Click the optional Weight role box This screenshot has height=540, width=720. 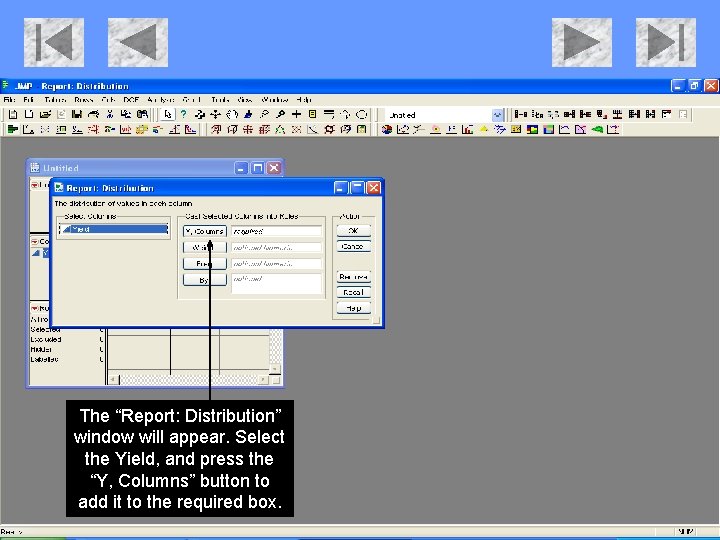pyautogui.click(x=276, y=248)
